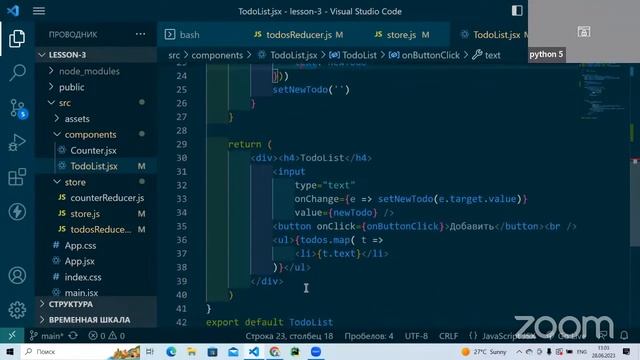Open index.css file
The height and width of the screenshot is (360, 640).
point(83,277)
